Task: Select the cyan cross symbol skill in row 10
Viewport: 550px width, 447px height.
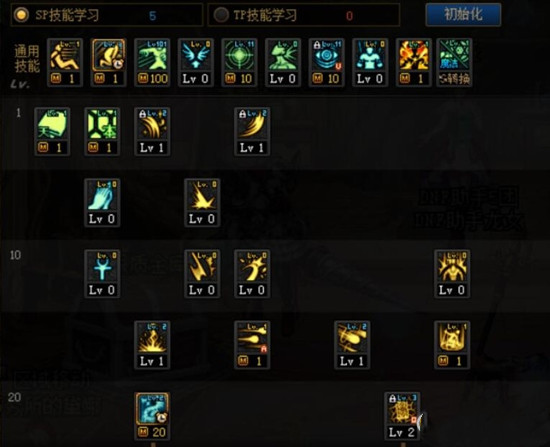Action: 102,274
